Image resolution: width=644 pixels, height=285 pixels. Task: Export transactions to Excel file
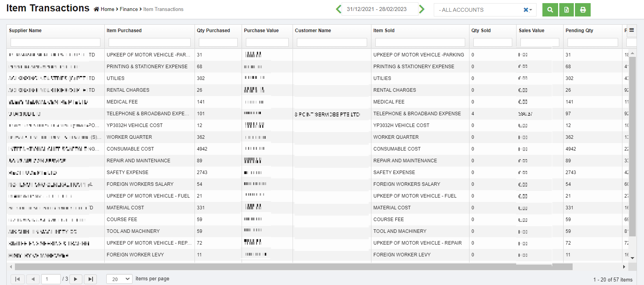pyautogui.click(x=566, y=10)
